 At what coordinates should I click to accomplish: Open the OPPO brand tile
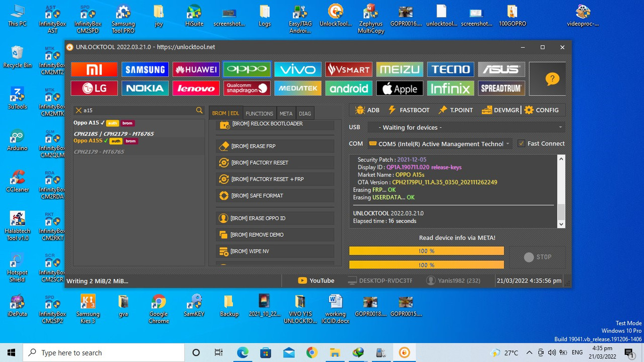click(247, 69)
